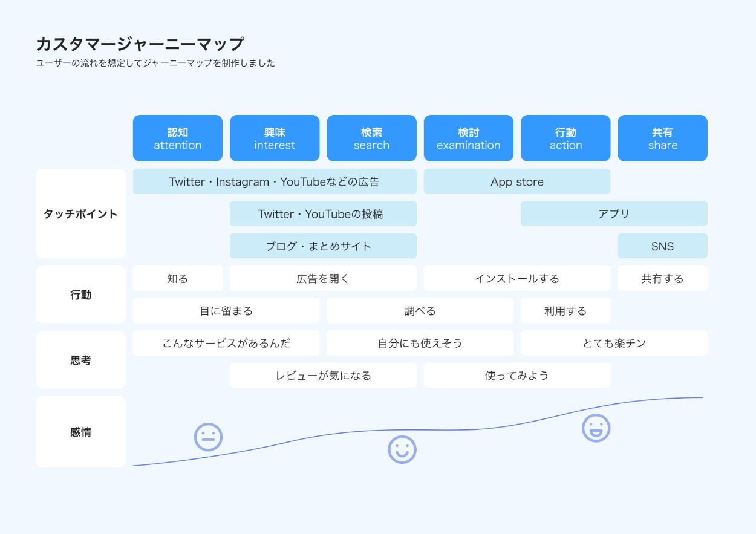Image resolution: width=756 pixels, height=534 pixels.
Task: Select the 検討 examination stage header
Action: pyautogui.click(x=469, y=138)
